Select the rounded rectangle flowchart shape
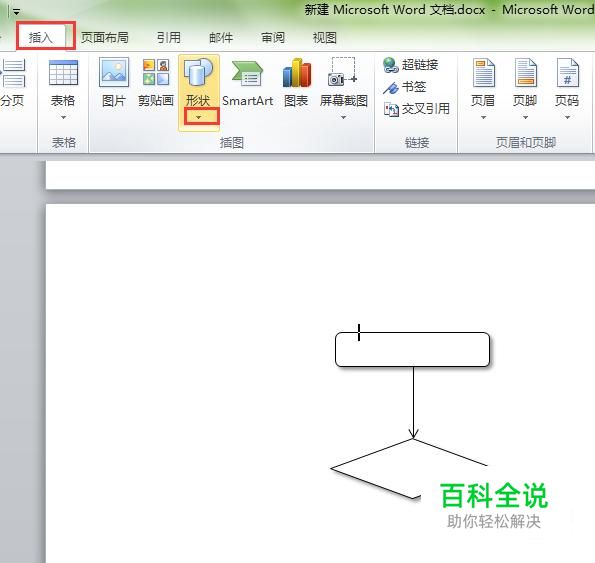This screenshot has height=563, width=595. coord(412,349)
